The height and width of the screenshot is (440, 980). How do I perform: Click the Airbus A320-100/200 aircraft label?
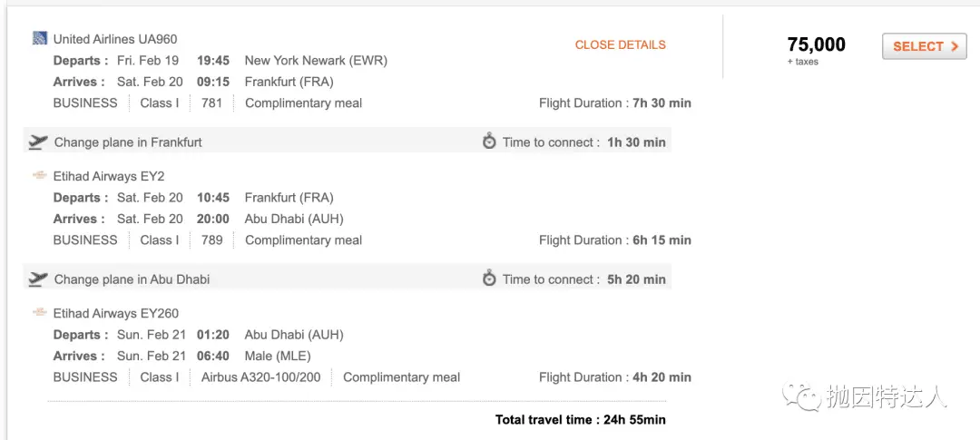[x=260, y=377]
